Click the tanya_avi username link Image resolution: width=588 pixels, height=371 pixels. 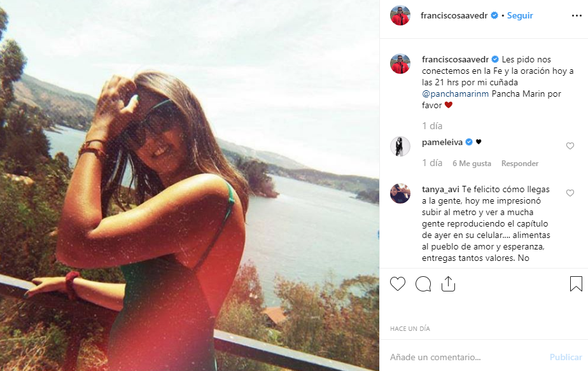(440, 189)
